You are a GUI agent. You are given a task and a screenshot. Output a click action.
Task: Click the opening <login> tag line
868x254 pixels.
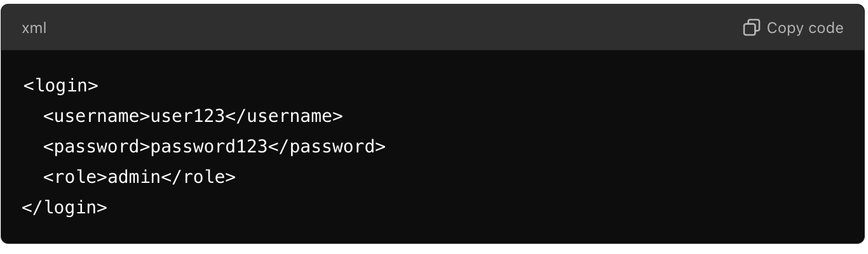tap(60, 85)
